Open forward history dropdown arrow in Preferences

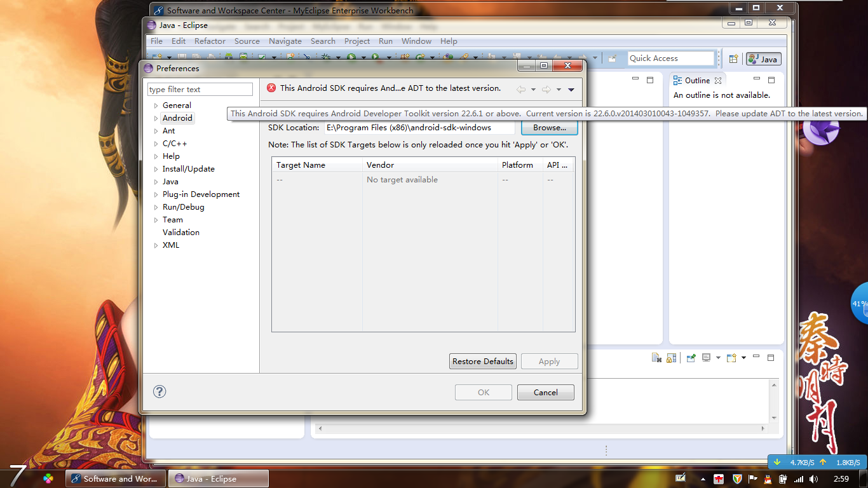tap(559, 90)
